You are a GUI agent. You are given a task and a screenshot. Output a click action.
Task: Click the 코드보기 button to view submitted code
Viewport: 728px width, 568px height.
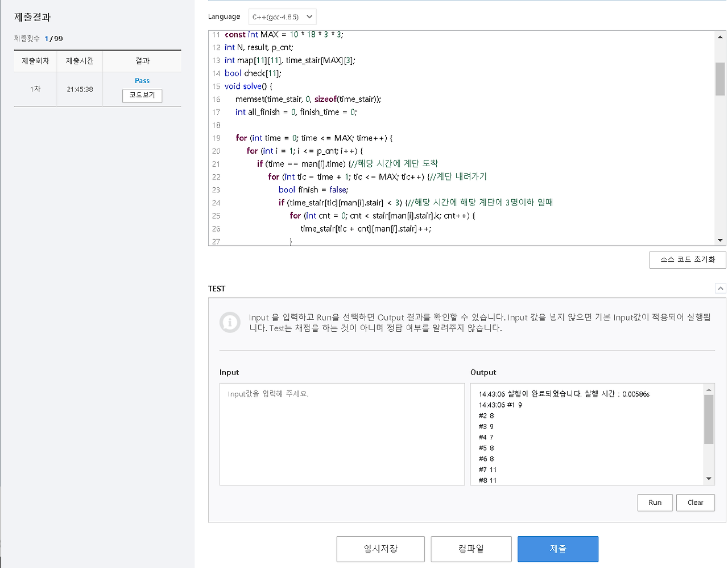[142, 96]
